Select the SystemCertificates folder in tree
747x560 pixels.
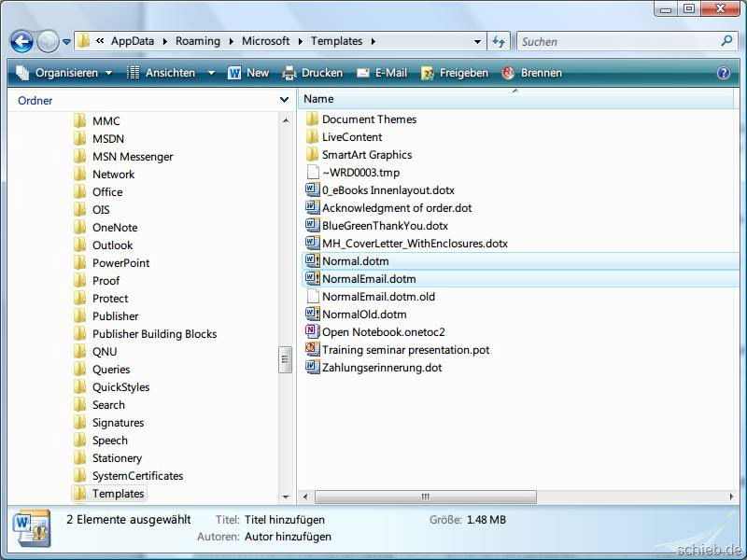point(129,476)
